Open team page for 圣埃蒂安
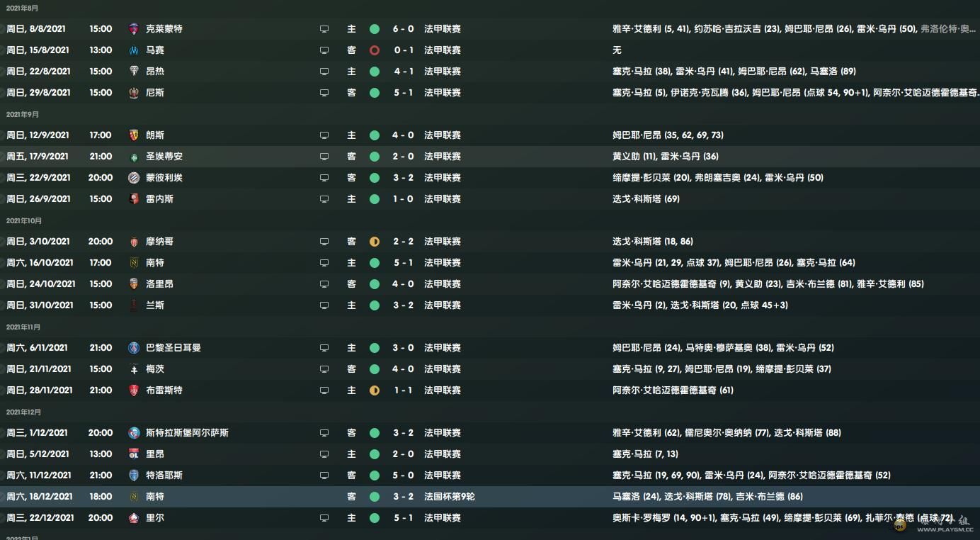The height and width of the screenshot is (540, 980). (164, 157)
